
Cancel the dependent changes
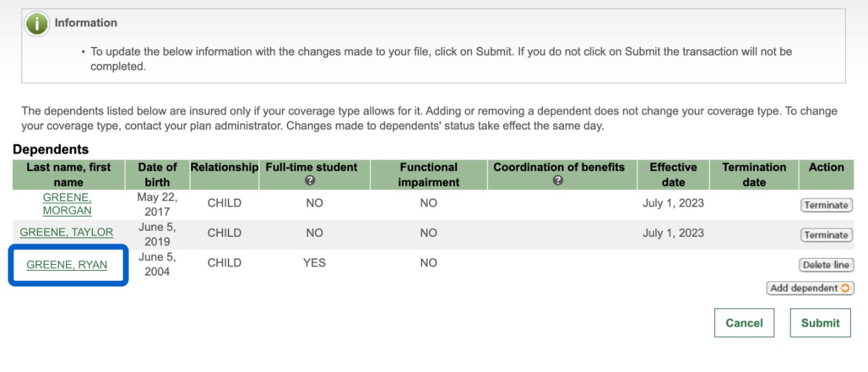click(744, 323)
